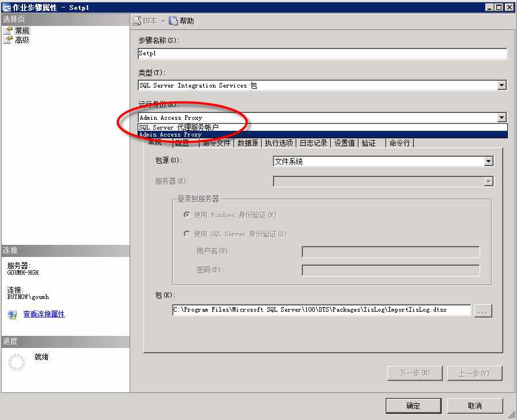Viewport: 517px width, 420px height.
Task: Click the Help (帮助) toolbar icon
Action: pos(173,21)
